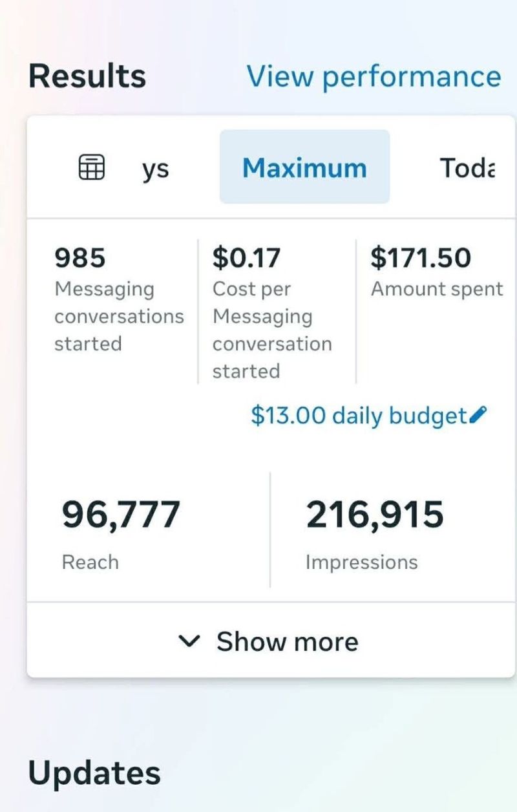Click the $171.50 amount spent metric

[420, 258]
